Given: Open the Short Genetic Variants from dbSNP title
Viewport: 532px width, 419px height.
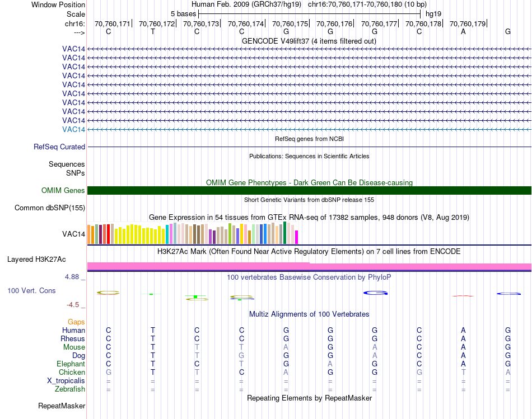Looking at the screenshot, I should click(x=309, y=200).
